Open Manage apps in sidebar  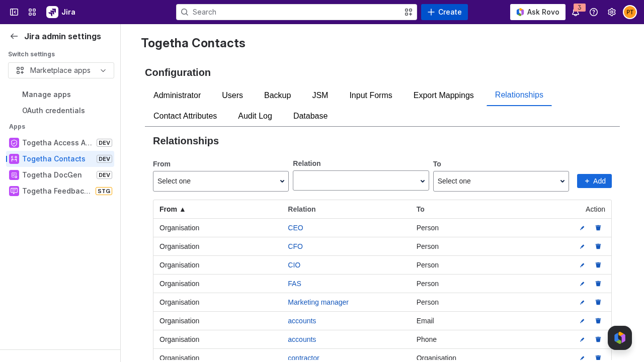pyautogui.click(x=46, y=95)
